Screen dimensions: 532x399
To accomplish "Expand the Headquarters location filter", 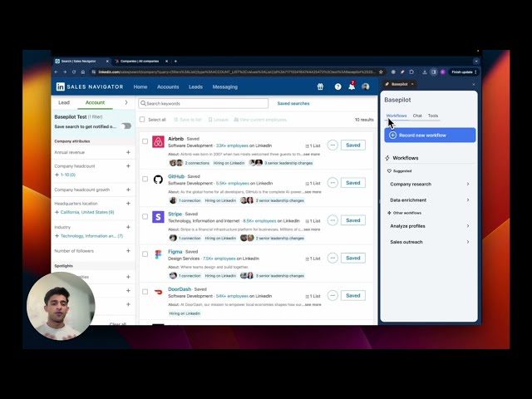I will [128, 203].
